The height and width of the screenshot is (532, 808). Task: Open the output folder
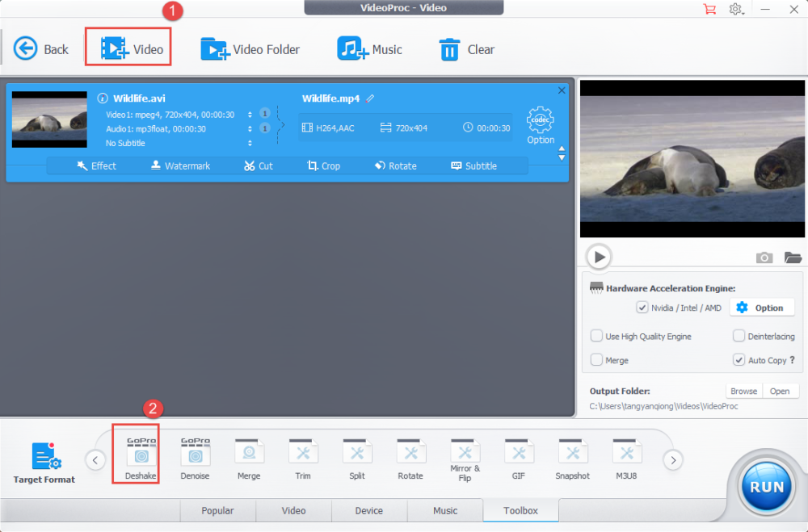tap(780, 391)
